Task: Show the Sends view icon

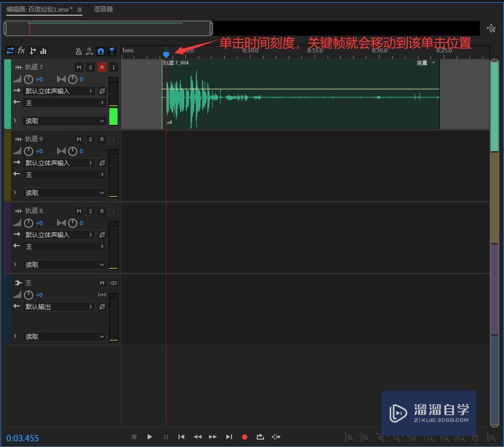Action: (33, 51)
